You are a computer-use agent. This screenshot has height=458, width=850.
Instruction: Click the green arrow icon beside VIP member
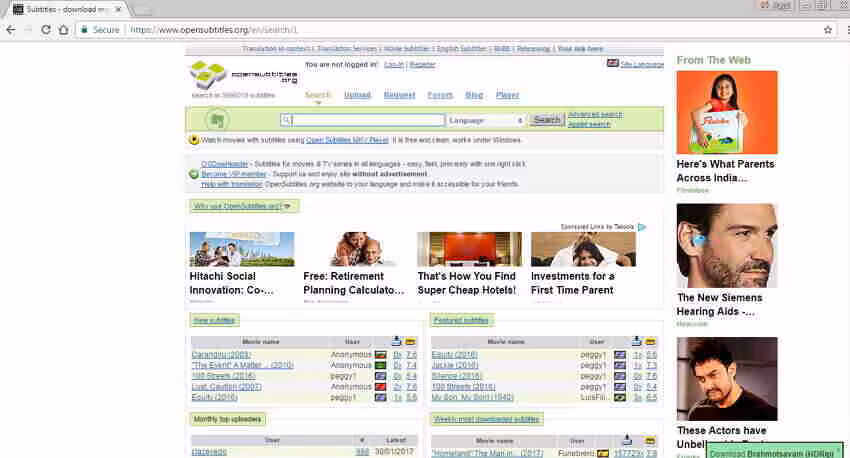pos(194,174)
